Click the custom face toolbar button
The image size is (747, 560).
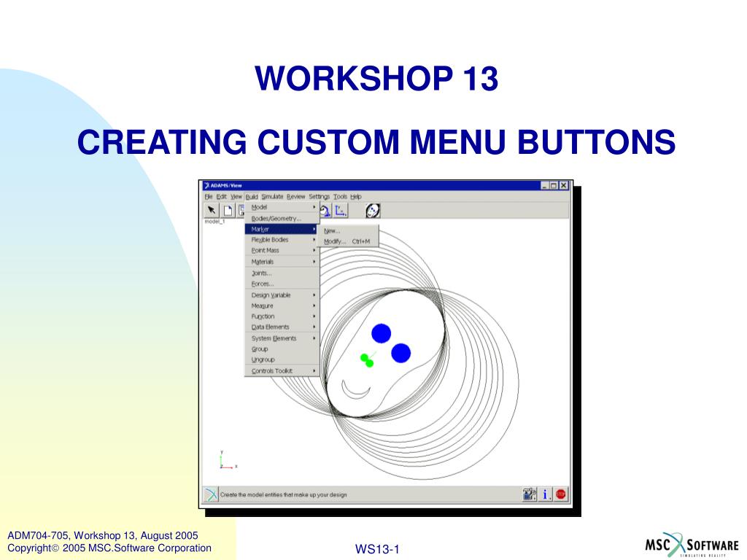click(x=373, y=211)
